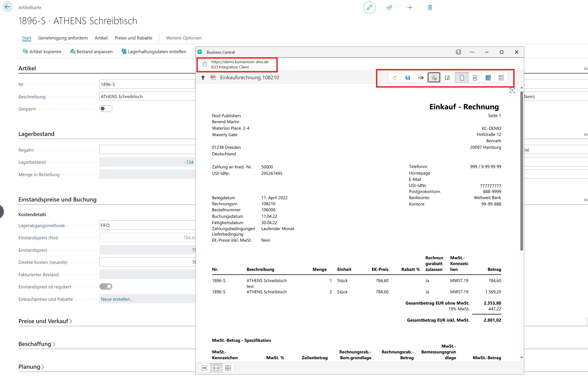
Task: Open the Genehmigung anfordern tab
Action: pyautogui.click(x=63, y=38)
